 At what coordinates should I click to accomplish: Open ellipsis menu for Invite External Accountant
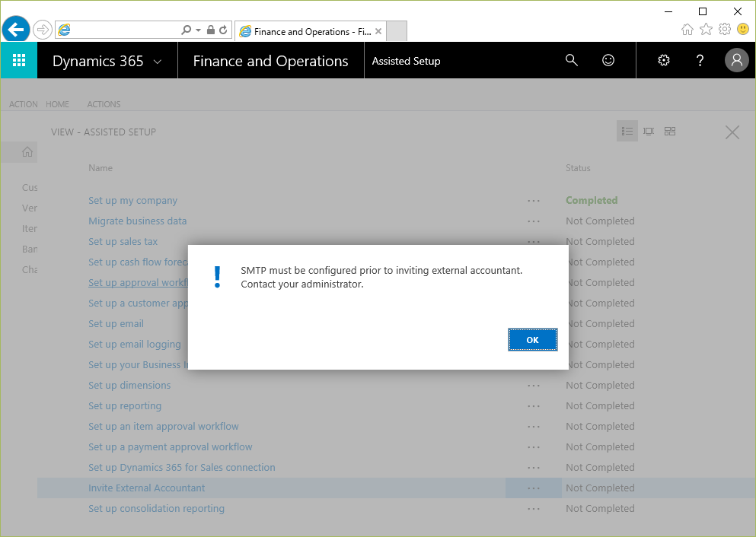534,488
